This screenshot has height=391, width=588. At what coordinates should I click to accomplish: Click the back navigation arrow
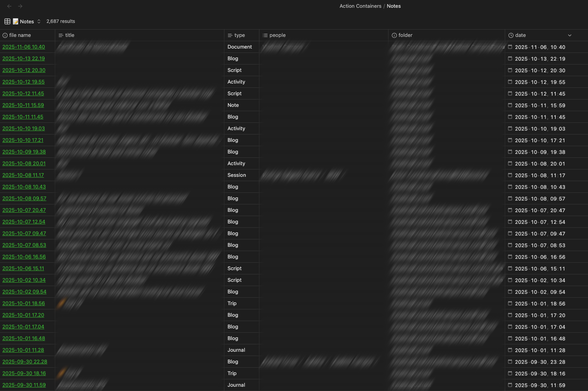coord(9,6)
